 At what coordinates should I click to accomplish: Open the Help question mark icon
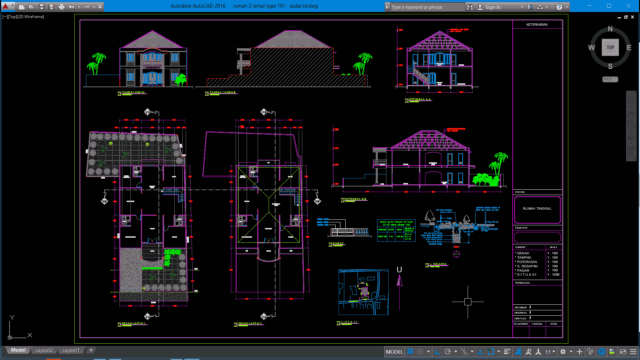pyautogui.click(x=559, y=7)
